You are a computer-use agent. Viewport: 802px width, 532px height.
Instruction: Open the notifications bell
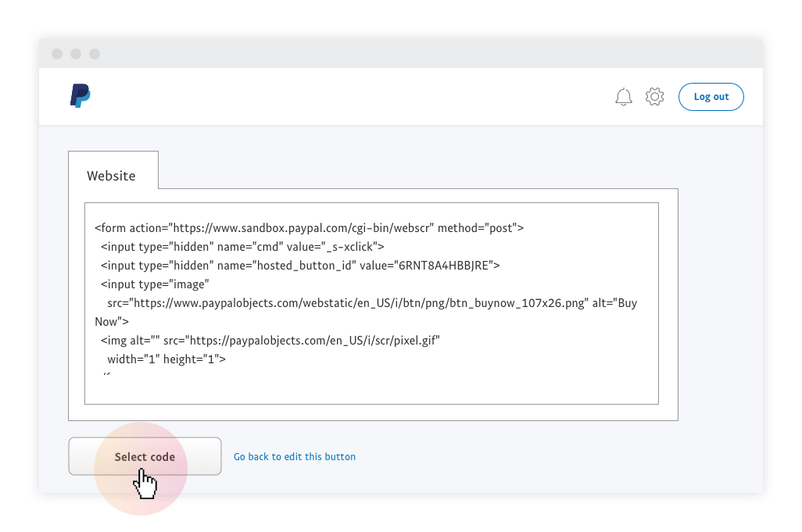point(623,97)
